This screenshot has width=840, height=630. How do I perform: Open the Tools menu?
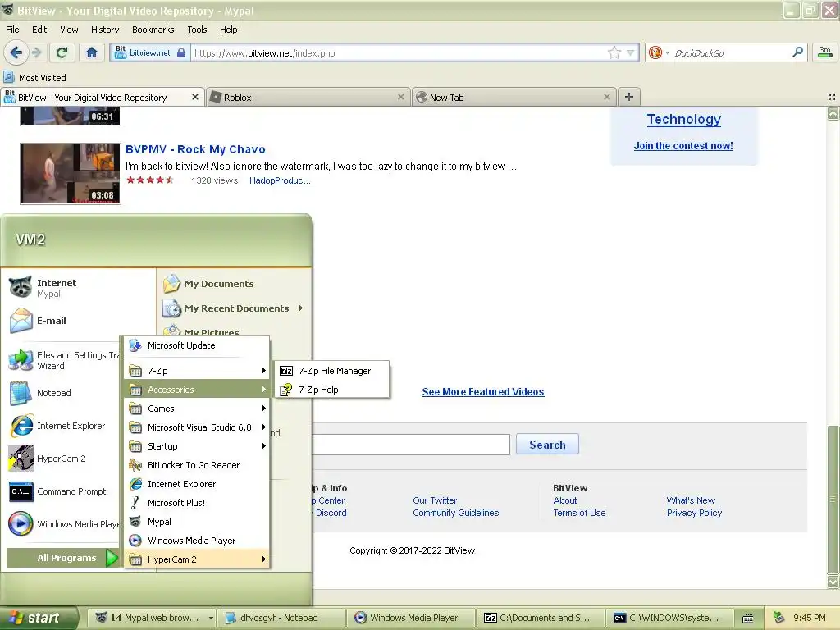click(197, 30)
